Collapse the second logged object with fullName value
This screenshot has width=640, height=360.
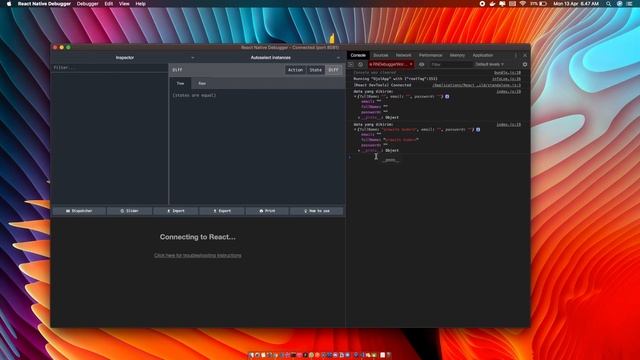coord(355,130)
